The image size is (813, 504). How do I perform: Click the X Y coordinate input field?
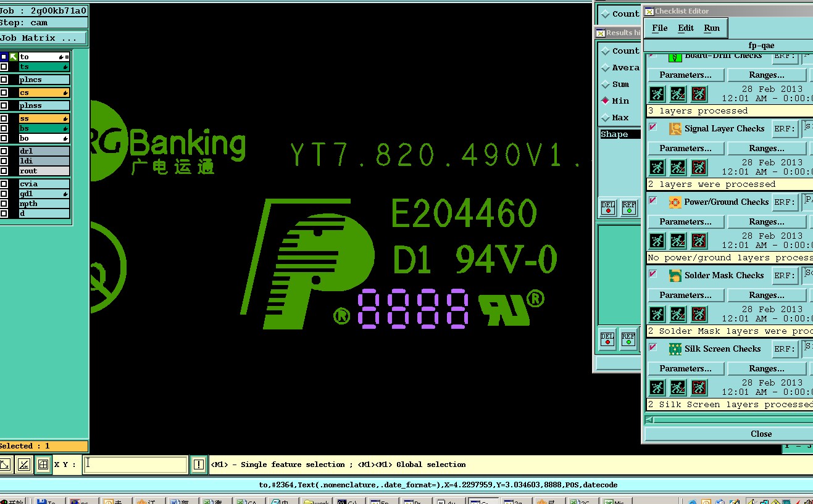tap(135, 465)
